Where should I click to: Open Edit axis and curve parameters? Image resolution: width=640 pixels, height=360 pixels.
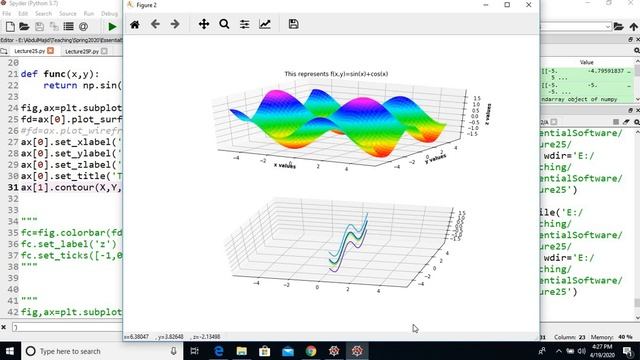pyautogui.click(x=265, y=24)
